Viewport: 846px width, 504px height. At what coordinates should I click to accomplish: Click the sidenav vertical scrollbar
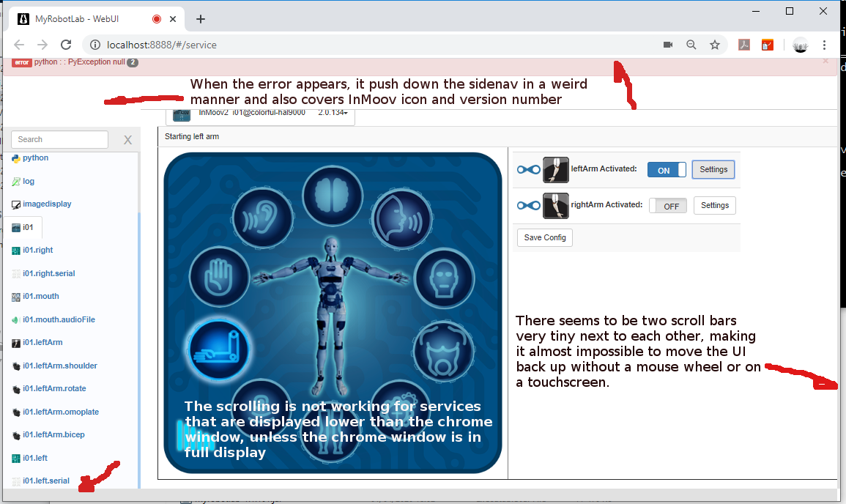(139, 351)
